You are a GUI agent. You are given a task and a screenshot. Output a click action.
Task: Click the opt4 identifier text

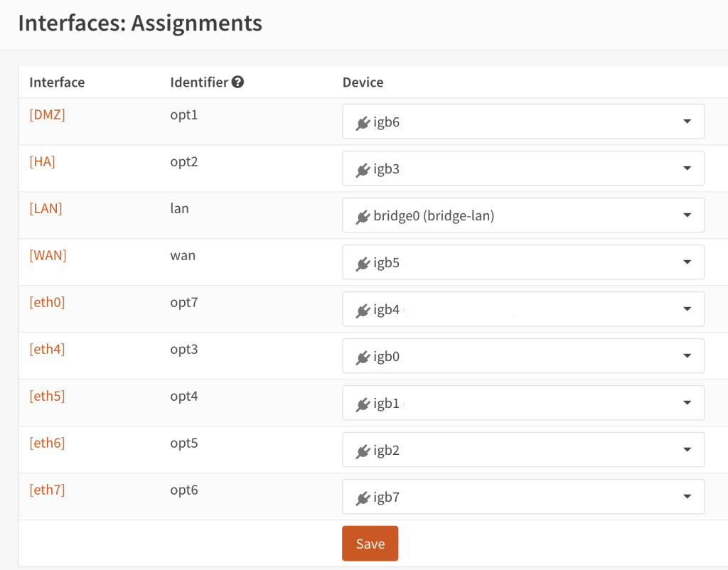coord(184,397)
